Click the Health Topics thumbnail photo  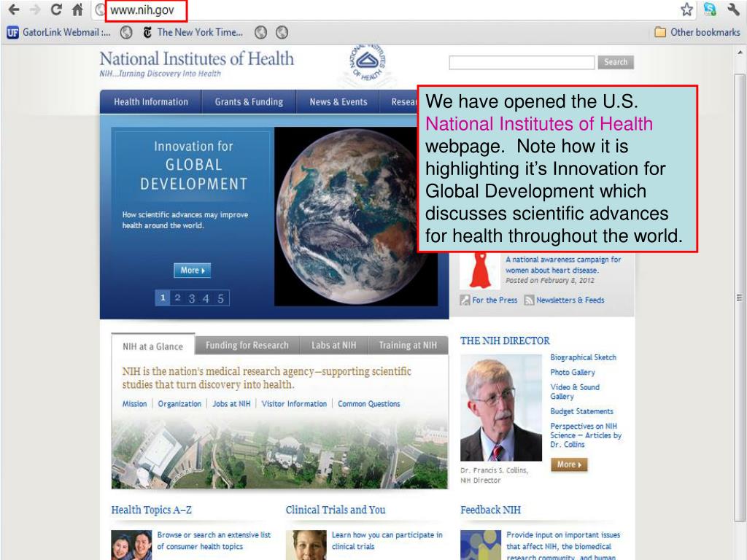[131, 545]
